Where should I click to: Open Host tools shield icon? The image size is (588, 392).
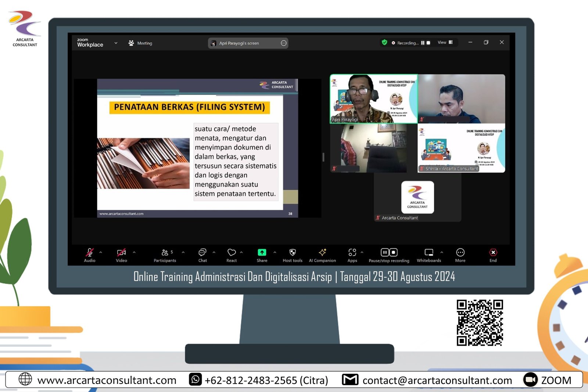pos(293,253)
